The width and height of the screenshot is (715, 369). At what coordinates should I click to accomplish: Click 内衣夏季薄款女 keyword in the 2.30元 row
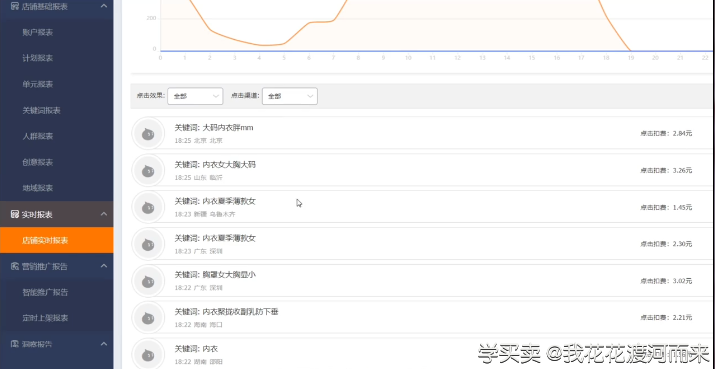click(x=229, y=238)
